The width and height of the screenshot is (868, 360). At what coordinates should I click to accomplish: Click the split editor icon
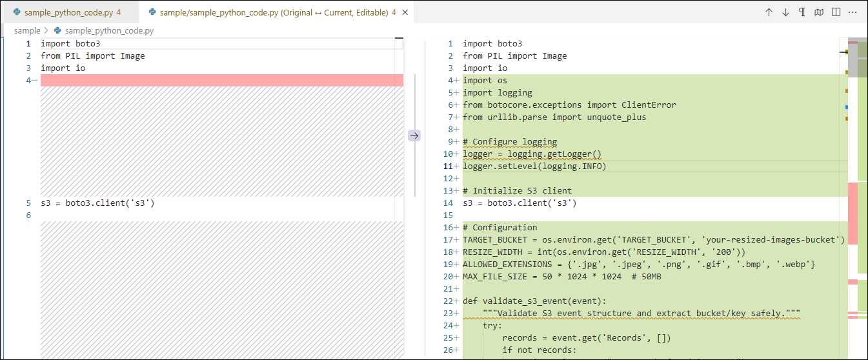click(836, 12)
